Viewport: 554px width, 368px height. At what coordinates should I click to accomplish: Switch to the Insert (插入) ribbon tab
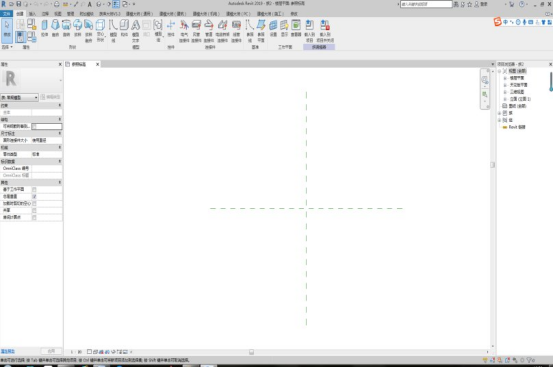[32, 14]
